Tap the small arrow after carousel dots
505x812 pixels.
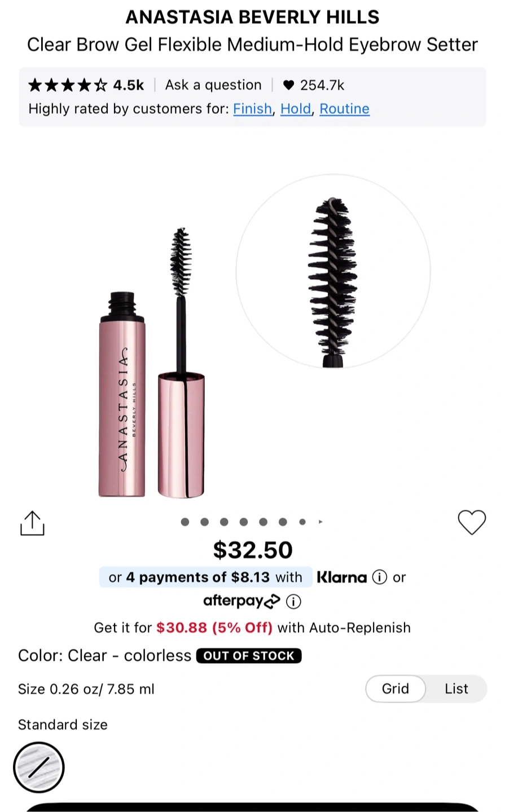(x=320, y=522)
